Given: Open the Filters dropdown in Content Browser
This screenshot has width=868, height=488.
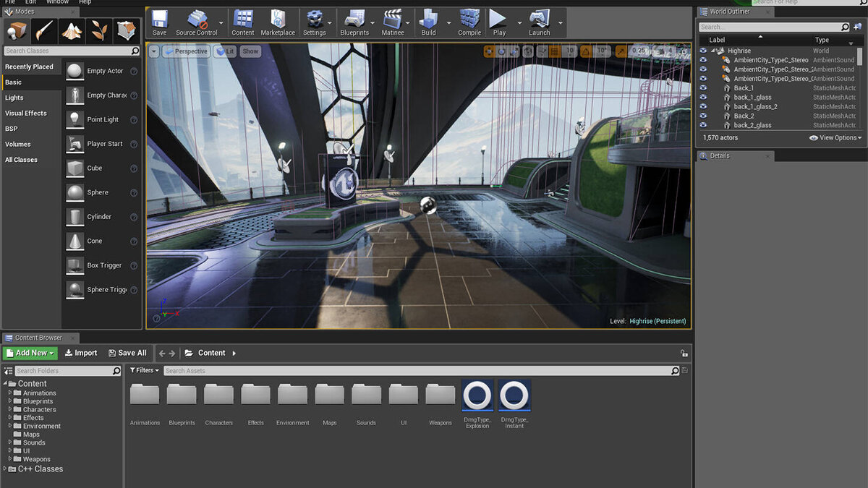Looking at the screenshot, I should point(145,370).
